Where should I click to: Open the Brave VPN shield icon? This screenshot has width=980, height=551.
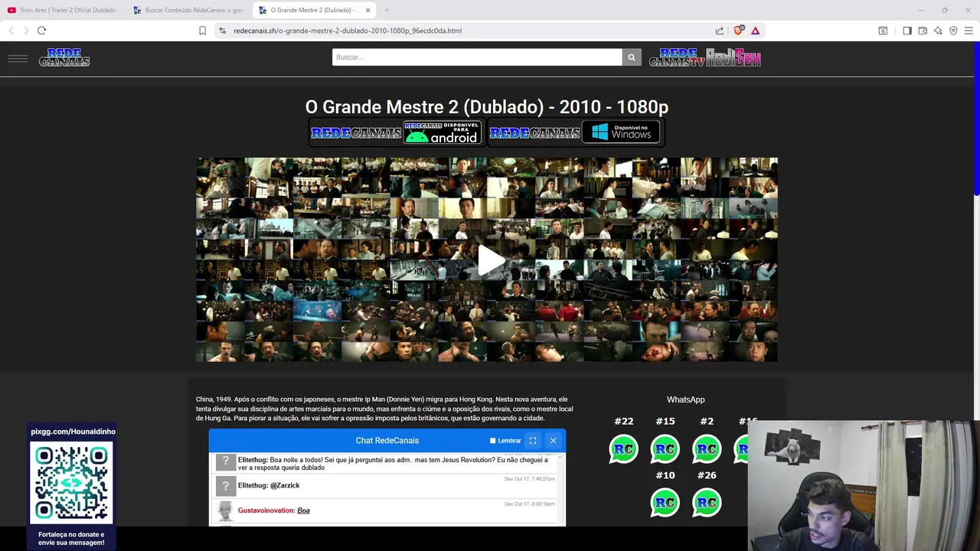(x=953, y=31)
